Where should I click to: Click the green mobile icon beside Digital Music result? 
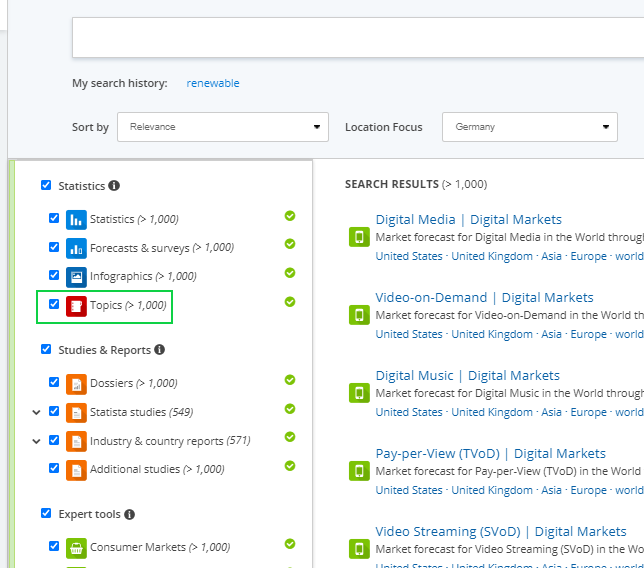(359, 393)
